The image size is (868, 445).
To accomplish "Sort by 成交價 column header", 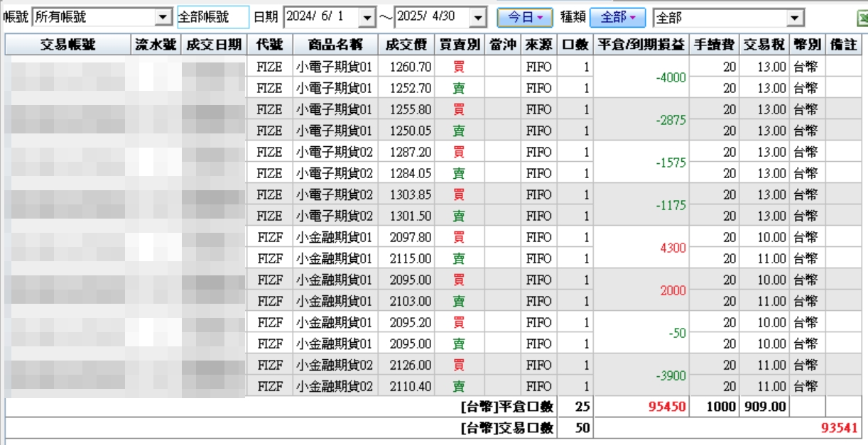I will click(406, 45).
